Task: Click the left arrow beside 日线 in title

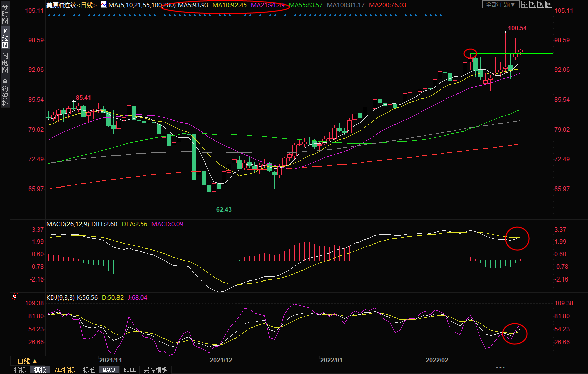Action: [x=79, y=5]
